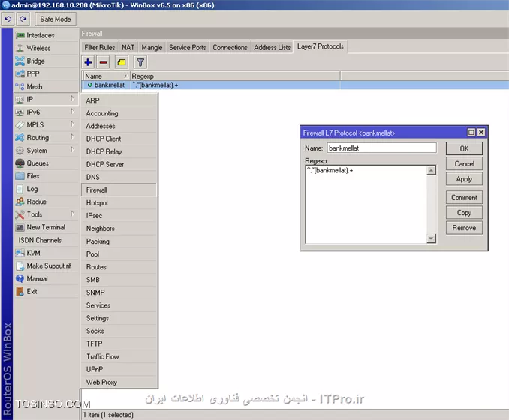The height and width of the screenshot is (420, 509).
Task: Open Mesh in the sidebar
Action: 46,86
